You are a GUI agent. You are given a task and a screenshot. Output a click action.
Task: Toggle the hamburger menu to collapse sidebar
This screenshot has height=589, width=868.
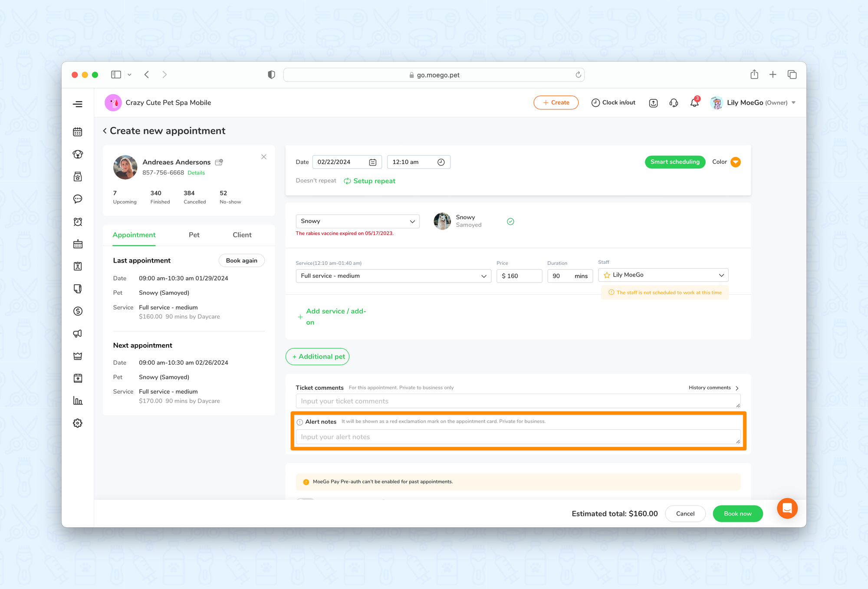[78, 104]
